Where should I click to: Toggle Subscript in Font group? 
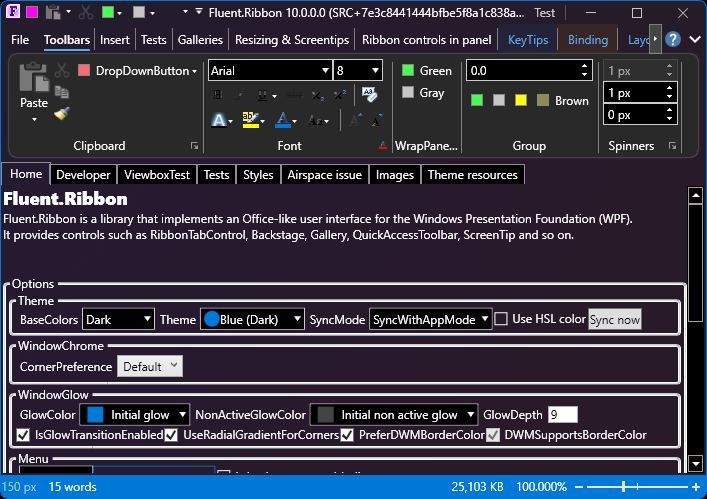pyautogui.click(x=318, y=95)
